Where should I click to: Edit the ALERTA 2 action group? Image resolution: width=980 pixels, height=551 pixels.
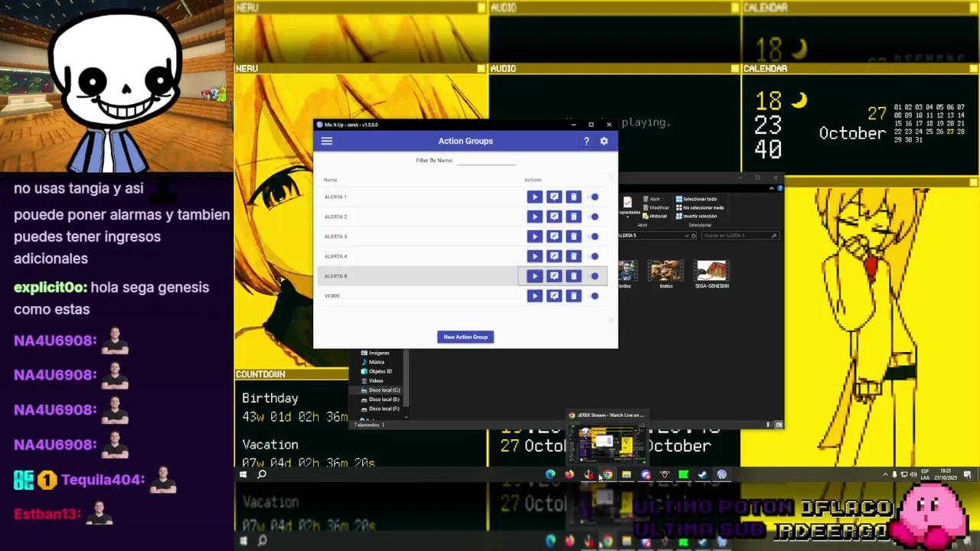coord(554,217)
